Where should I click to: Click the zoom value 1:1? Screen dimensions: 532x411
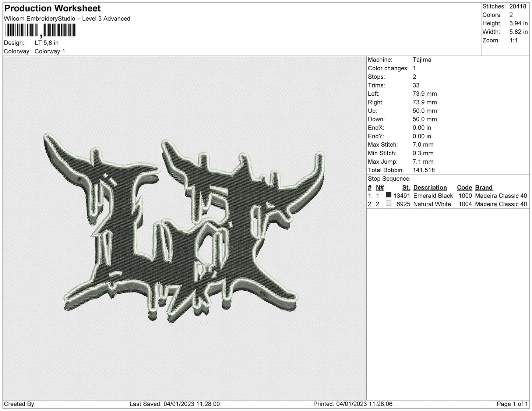[x=514, y=40]
